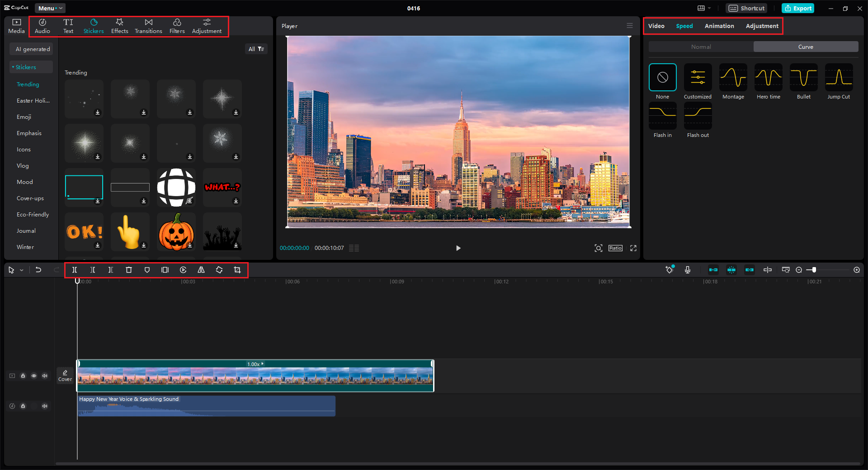868x470 pixels.
Task: Open the Menu dropdown at top left
Action: pyautogui.click(x=50, y=8)
